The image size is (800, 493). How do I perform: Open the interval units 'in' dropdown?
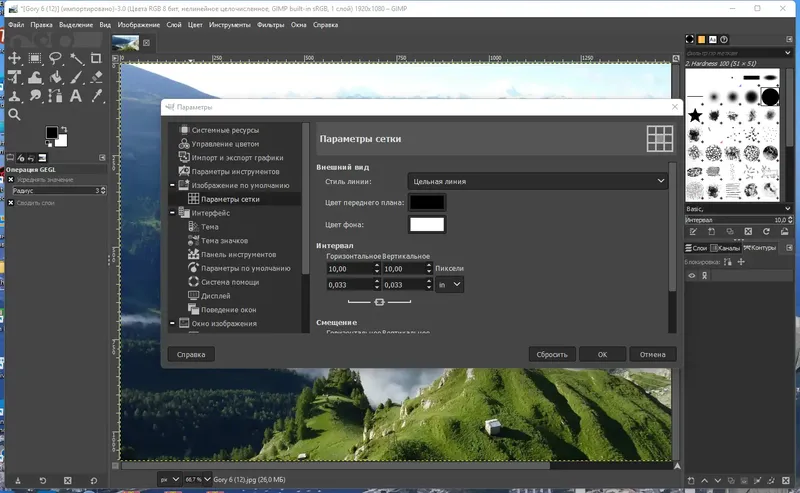pyautogui.click(x=450, y=285)
